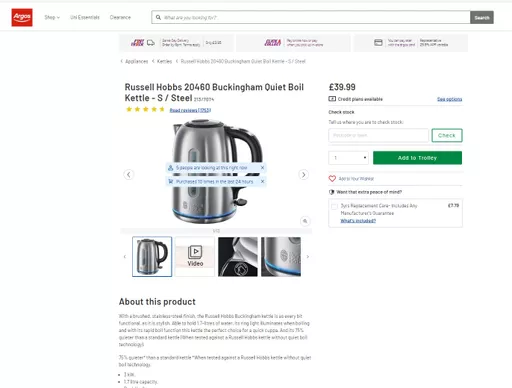512x388 pixels.
Task: Click the postcode input field
Action: (378, 135)
